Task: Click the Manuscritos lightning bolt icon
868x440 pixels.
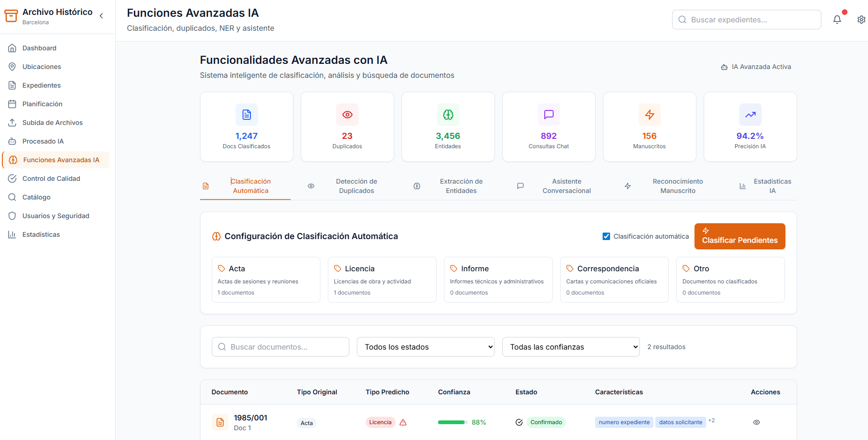Action: (x=649, y=115)
